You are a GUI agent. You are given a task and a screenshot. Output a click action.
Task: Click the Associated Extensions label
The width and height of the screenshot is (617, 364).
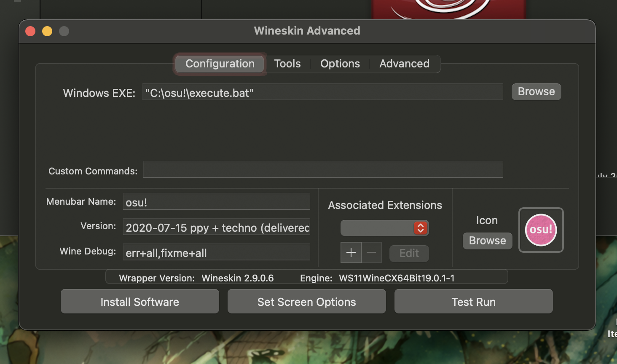[385, 205]
